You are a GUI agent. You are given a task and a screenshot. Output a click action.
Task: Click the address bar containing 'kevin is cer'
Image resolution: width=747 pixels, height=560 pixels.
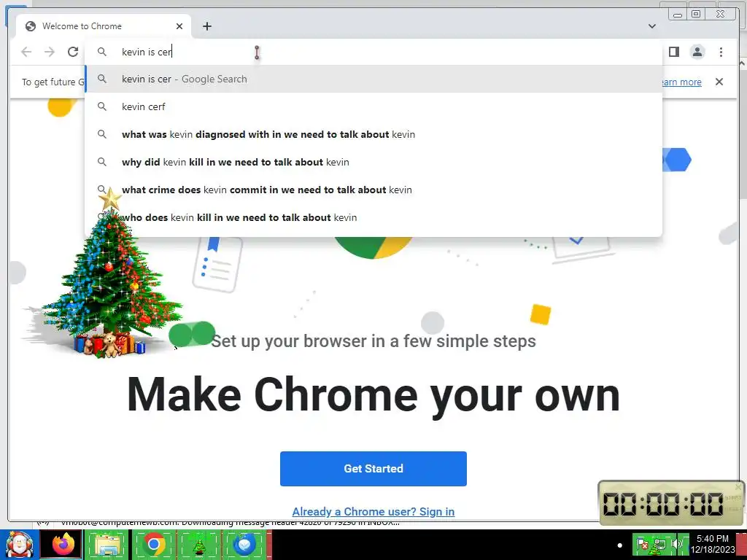[373, 52]
